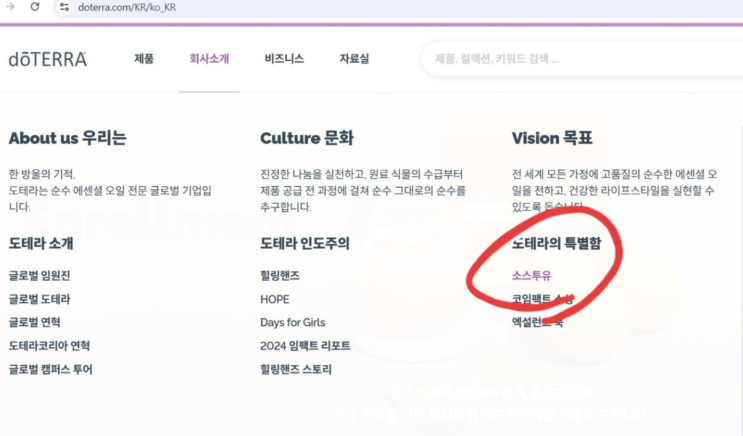Click the browser forward arrow
This screenshot has height=436, width=743.
coord(11,7)
